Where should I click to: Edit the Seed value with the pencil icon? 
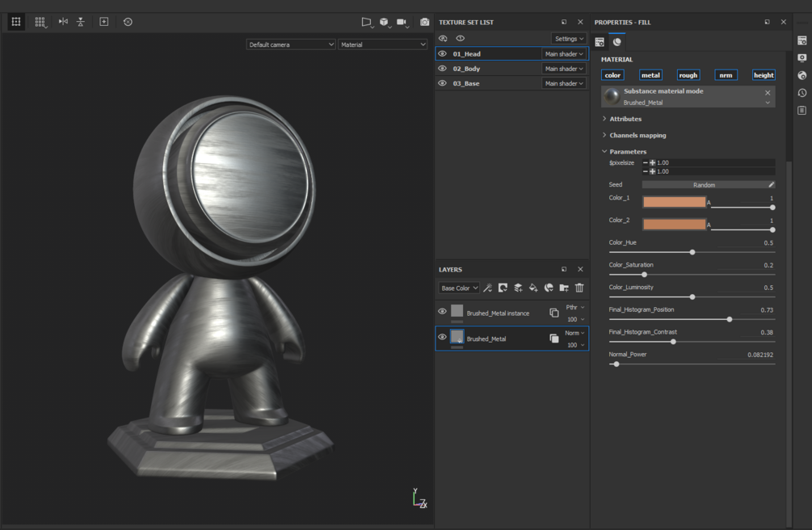pyautogui.click(x=771, y=184)
